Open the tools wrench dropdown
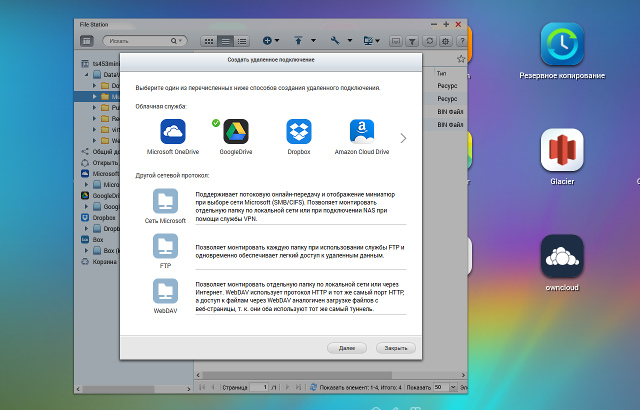Screen dimensions: 640x410 tap(341, 40)
